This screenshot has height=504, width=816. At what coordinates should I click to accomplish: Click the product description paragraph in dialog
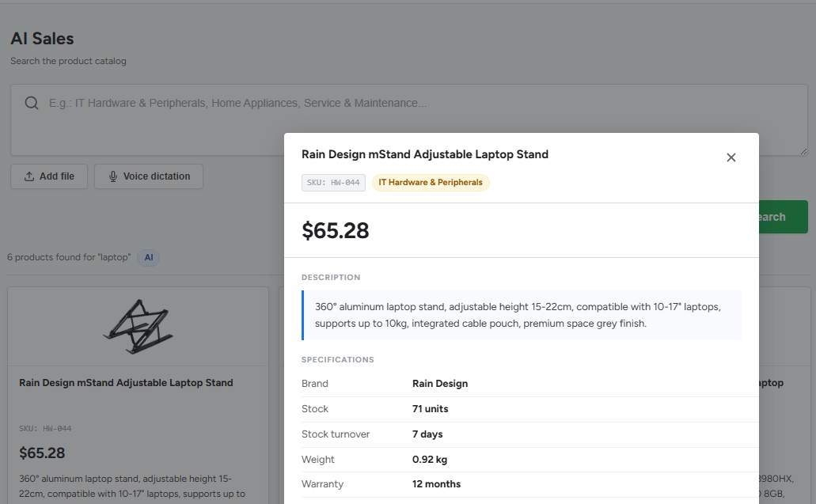[522, 315]
